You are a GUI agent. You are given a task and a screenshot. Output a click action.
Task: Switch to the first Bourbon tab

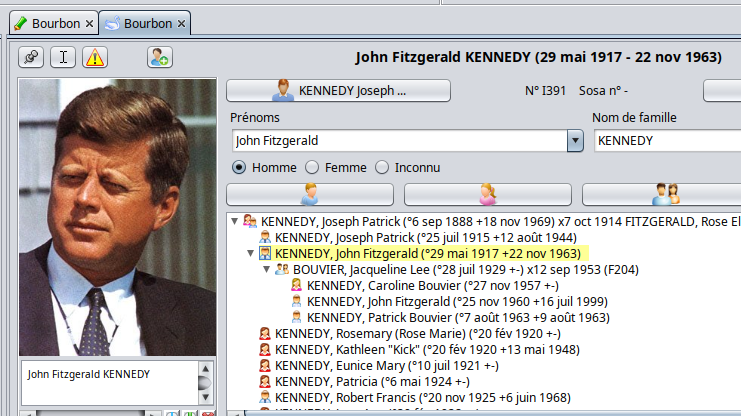[x=50, y=22]
